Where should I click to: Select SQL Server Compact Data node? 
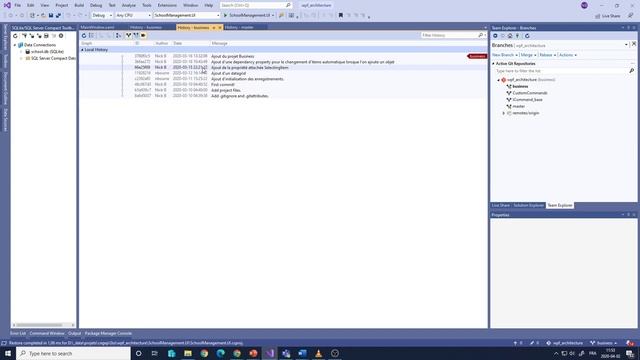pyautogui.click(x=50, y=58)
